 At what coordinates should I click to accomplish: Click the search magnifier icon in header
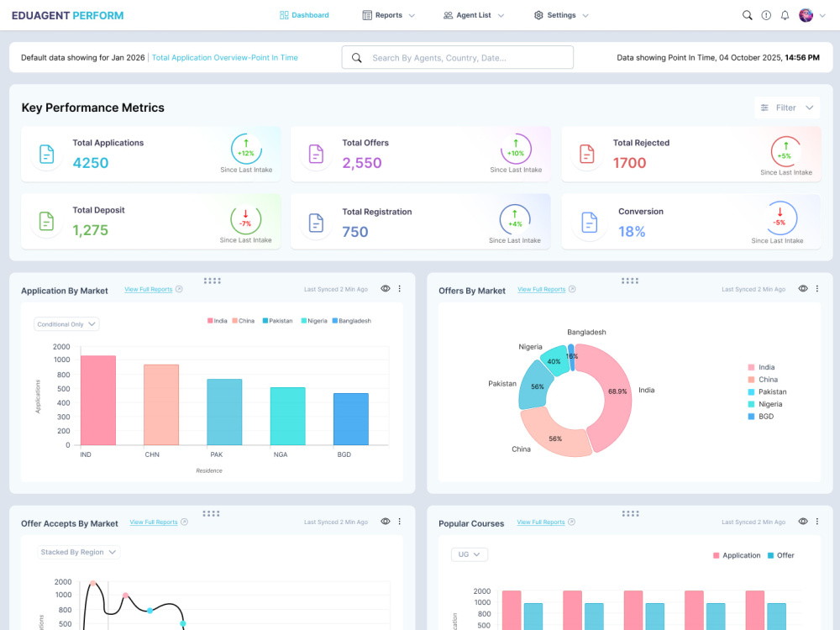747,15
